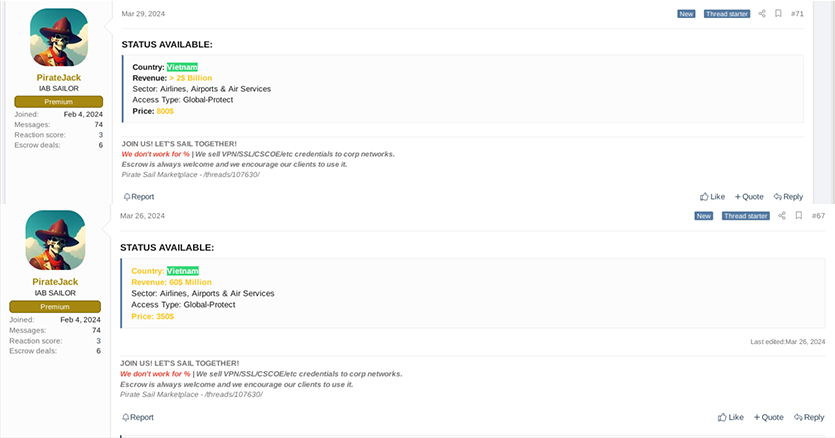Click the Mar 29, 2024 timestamp
The width and height of the screenshot is (835, 438).
point(143,14)
